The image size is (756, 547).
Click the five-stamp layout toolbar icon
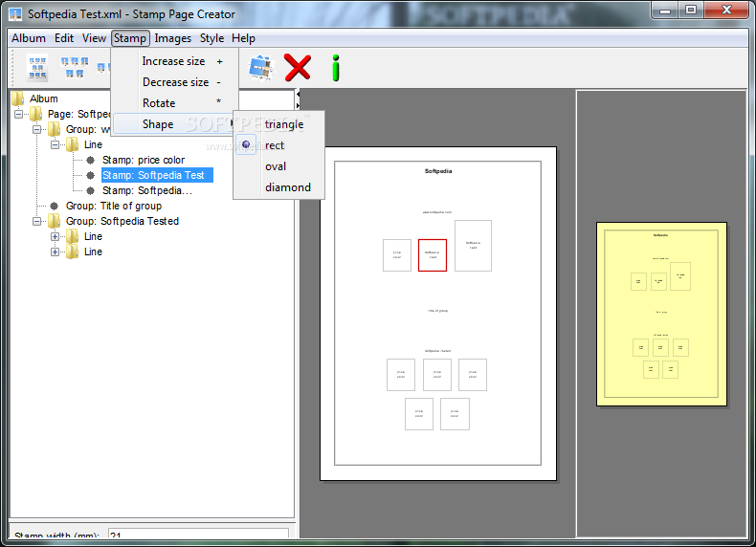pyautogui.click(x=75, y=68)
